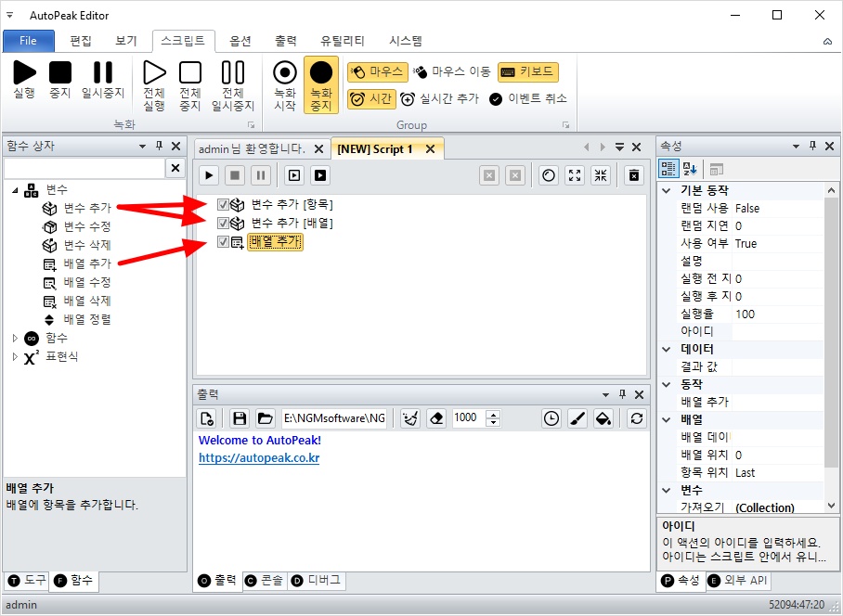
Task: Collapse the ribbon using the arrow icon
Action: coord(827,42)
